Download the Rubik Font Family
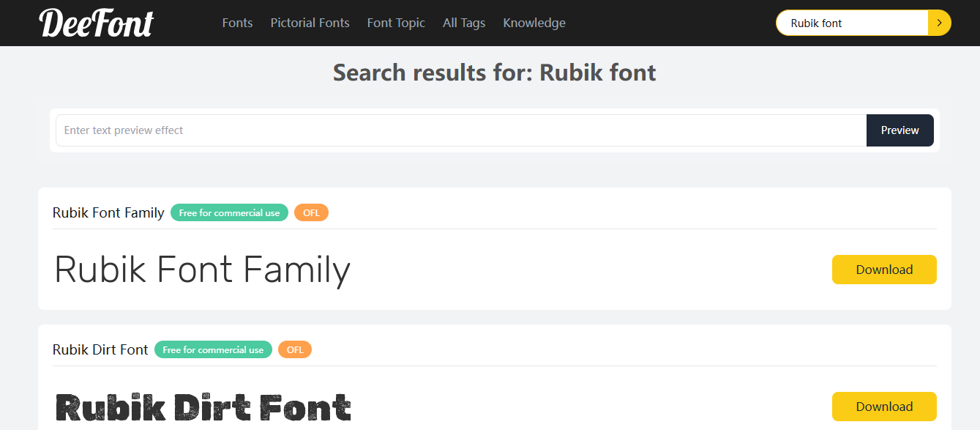Image resolution: width=980 pixels, height=430 pixels. 884,270
